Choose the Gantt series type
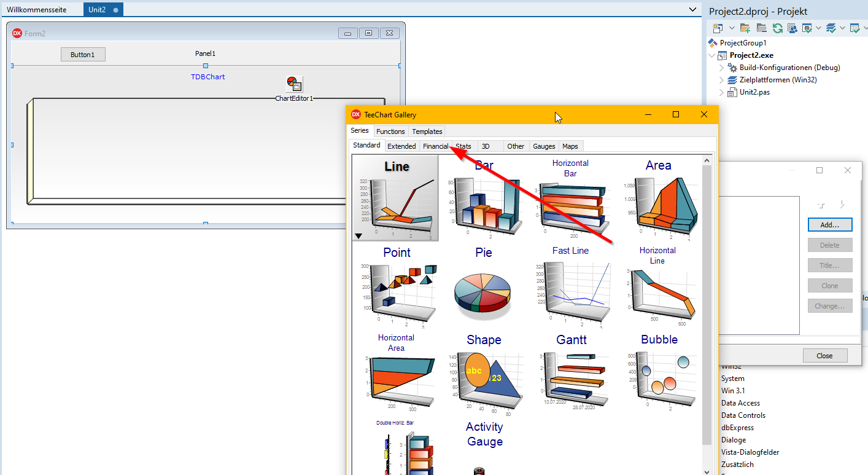This screenshot has height=475, width=868. 570,372
